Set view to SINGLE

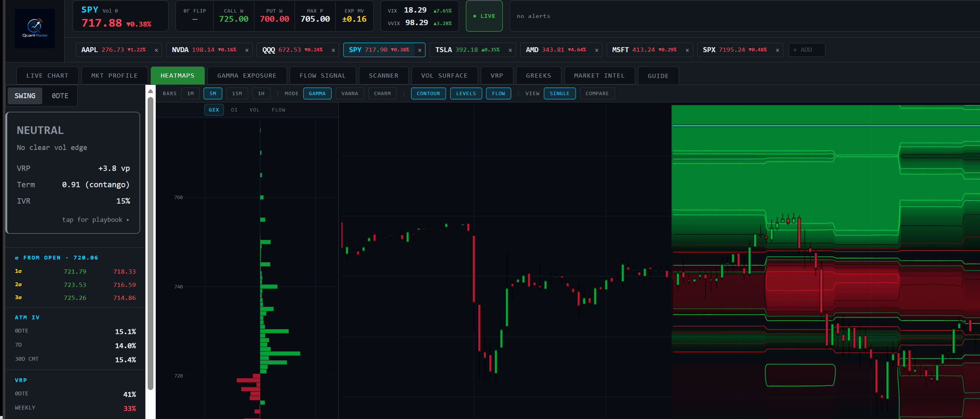(559, 94)
